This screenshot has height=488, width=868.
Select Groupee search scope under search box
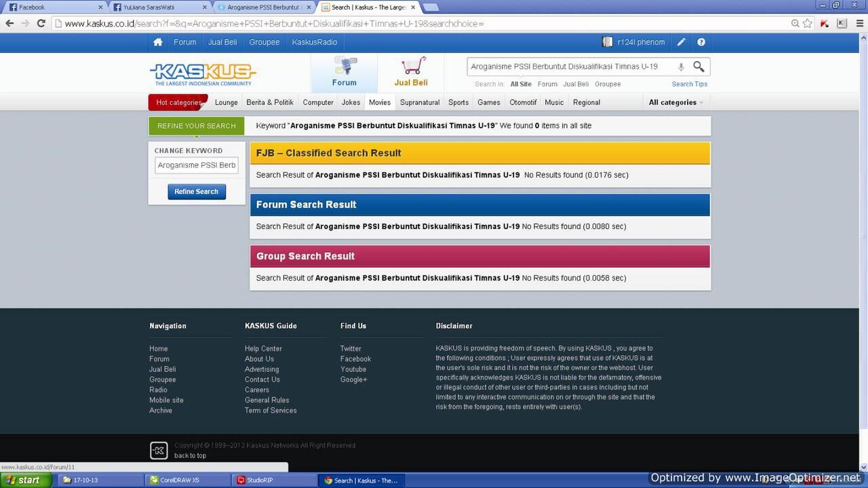coord(608,84)
